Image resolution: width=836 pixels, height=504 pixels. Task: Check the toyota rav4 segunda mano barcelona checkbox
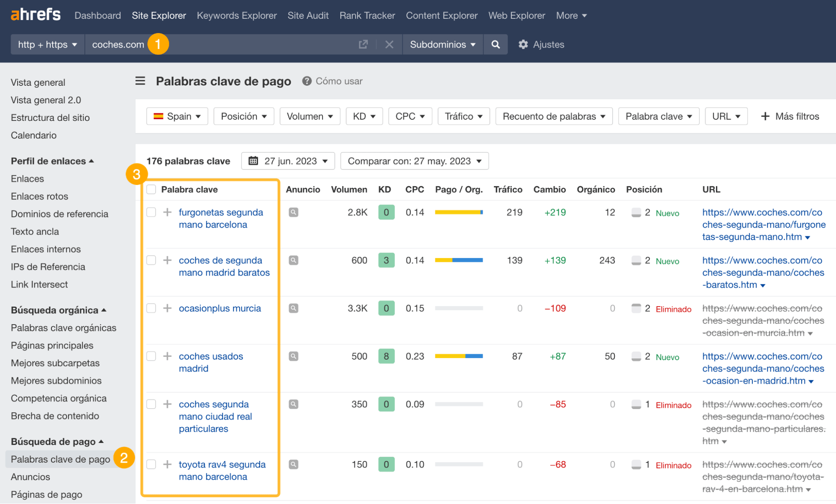click(151, 464)
